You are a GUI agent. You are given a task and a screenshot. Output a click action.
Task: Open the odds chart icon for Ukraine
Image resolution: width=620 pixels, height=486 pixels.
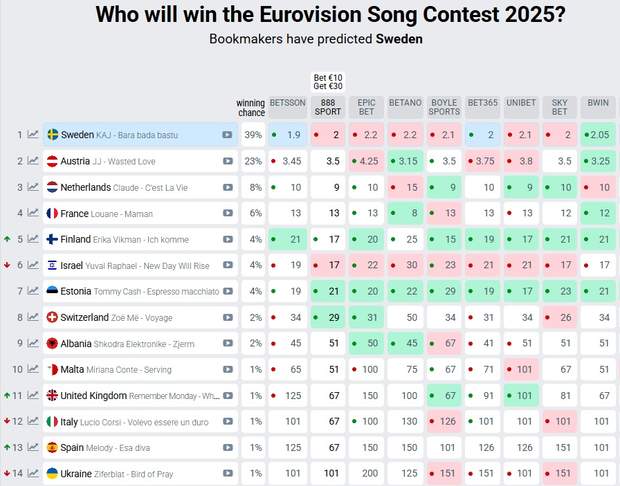(33, 473)
